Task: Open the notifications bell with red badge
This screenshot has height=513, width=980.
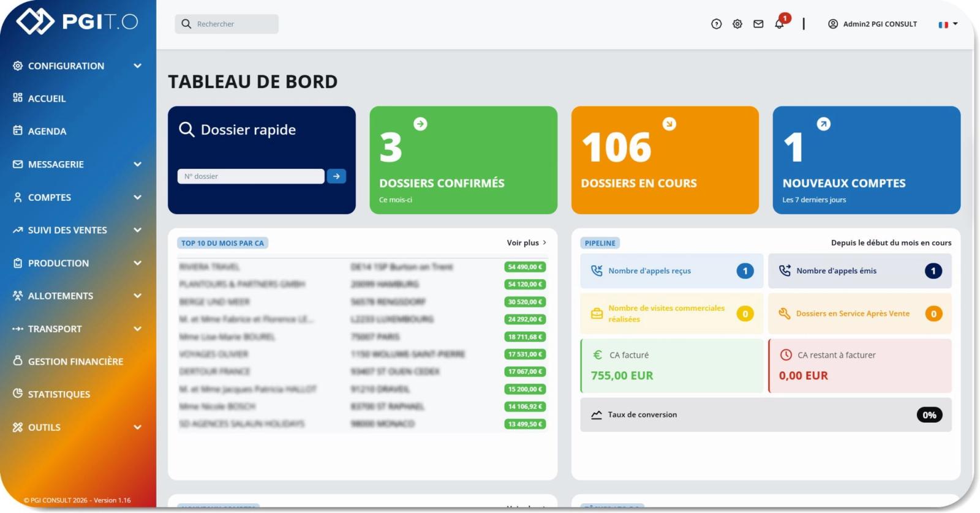Action: 781,22
